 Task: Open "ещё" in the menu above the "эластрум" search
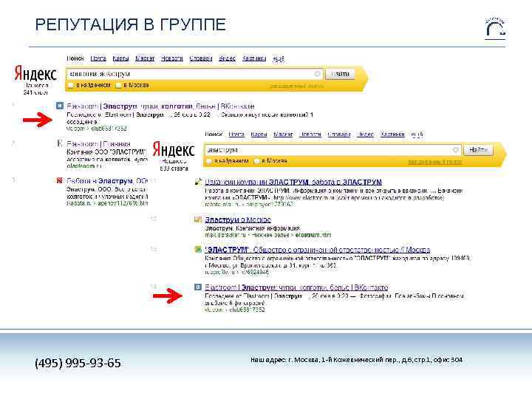417,134
